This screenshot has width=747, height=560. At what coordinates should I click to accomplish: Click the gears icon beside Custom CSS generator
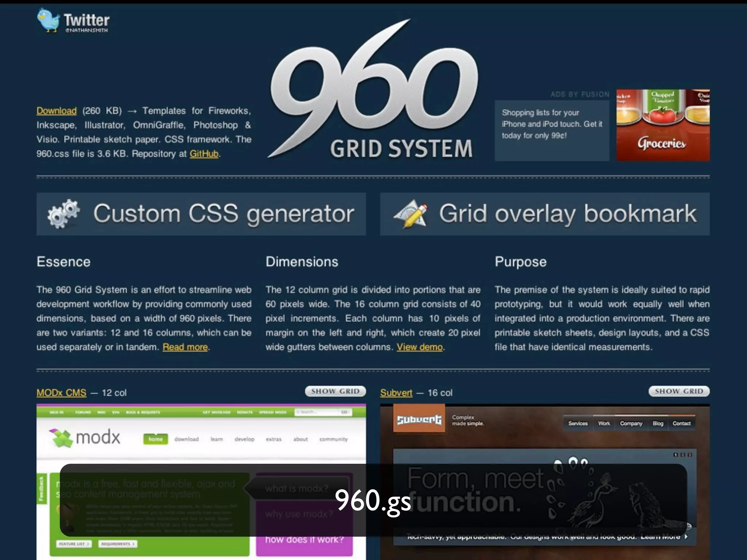click(63, 214)
